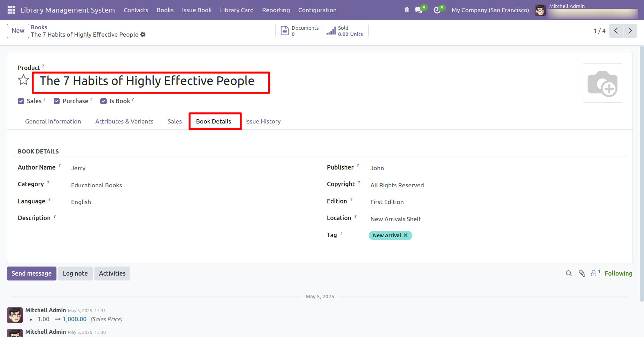Click the paperclip attachments icon
Screen dimensions: 644x337
coord(582,274)
